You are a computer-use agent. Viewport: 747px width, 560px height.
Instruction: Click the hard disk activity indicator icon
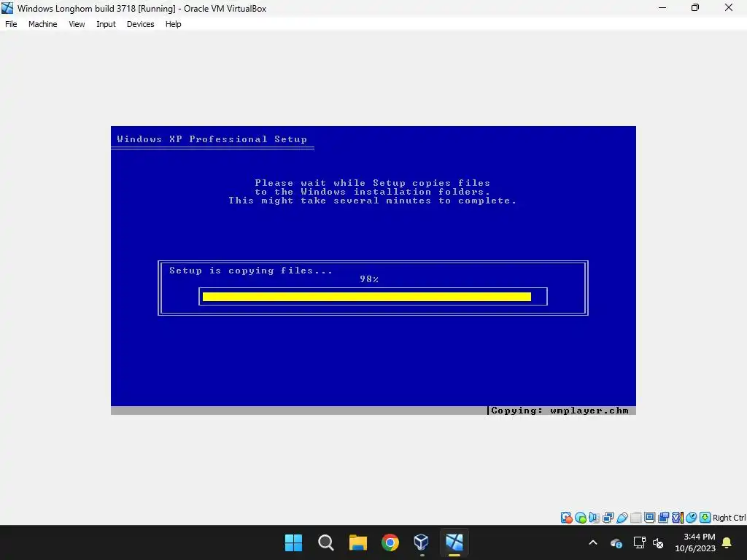(x=566, y=518)
